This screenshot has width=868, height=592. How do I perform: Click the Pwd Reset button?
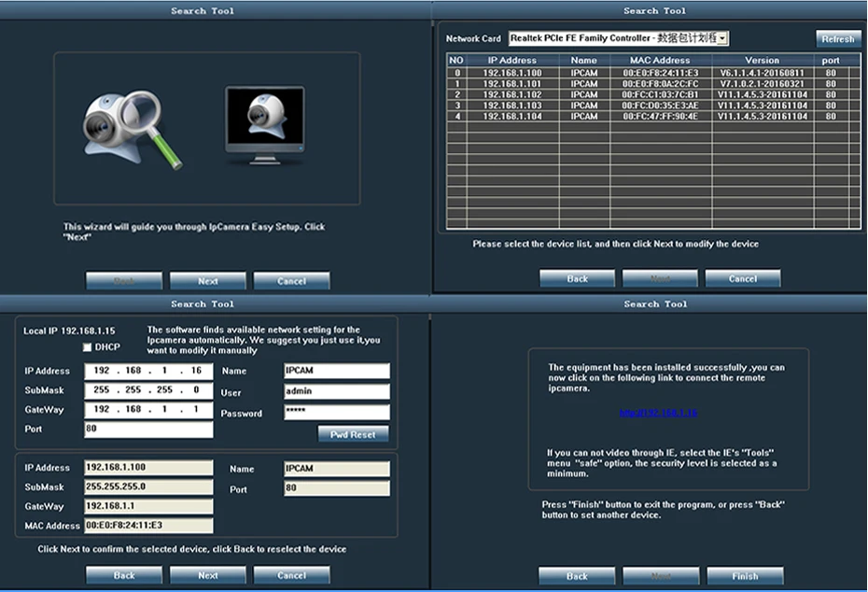tap(353, 434)
